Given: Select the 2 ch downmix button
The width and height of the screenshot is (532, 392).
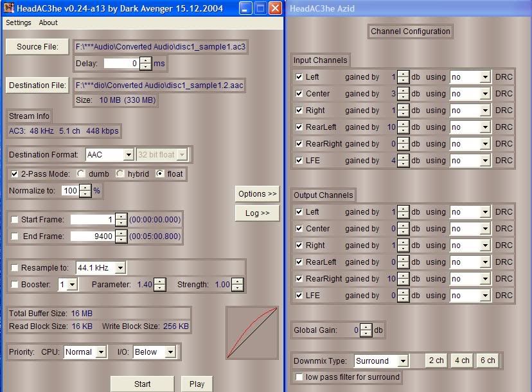Looking at the screenshot, I should (436, 361).
